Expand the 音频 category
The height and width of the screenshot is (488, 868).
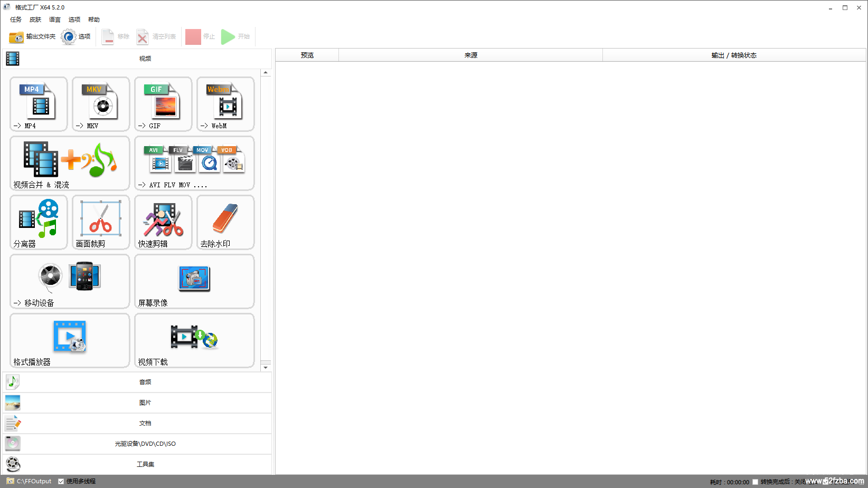click(x=137, y=382)
